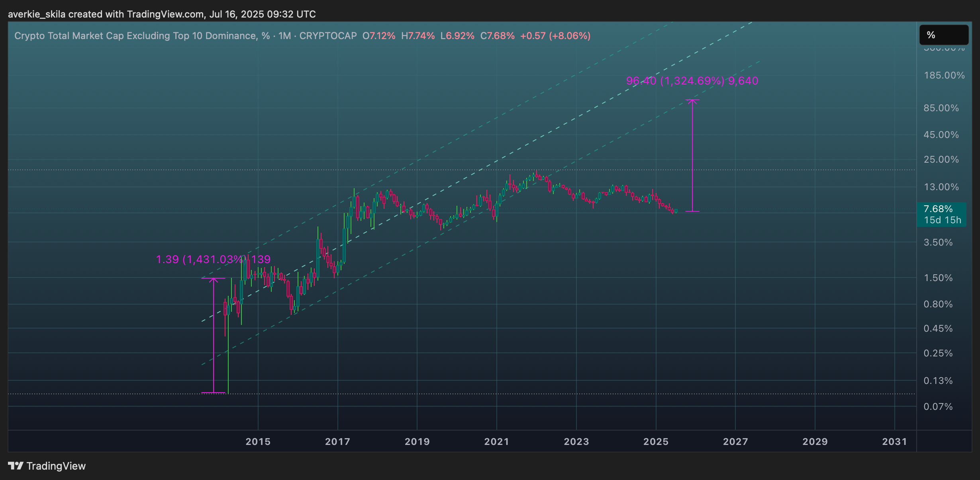Click the 0.07% price axis label

point(938,407)
